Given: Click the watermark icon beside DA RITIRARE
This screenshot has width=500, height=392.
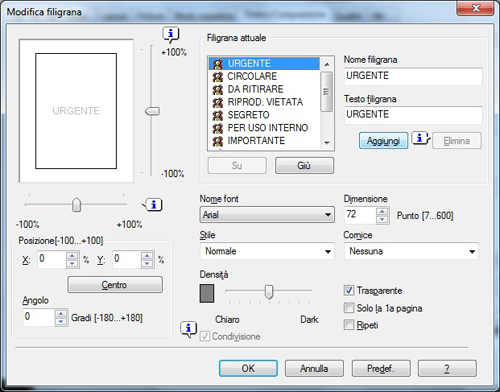Looking at the screenshot, I should [217, 89].
